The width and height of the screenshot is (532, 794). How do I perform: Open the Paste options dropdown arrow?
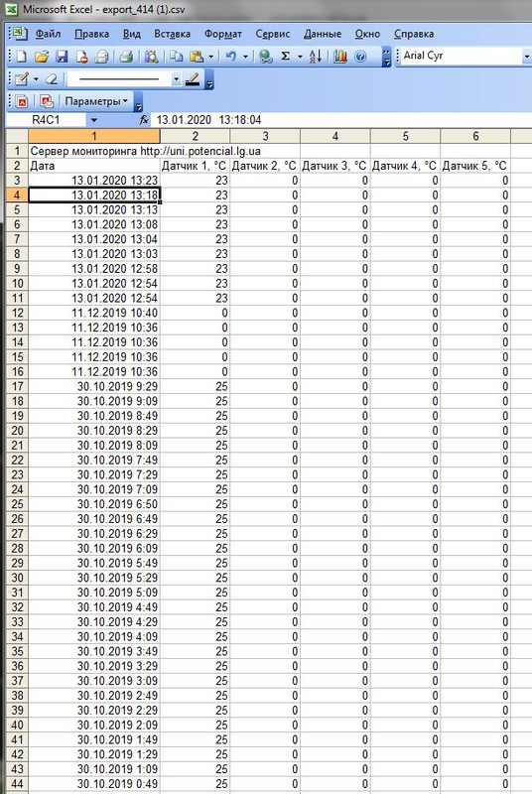[x=210, y=57]
